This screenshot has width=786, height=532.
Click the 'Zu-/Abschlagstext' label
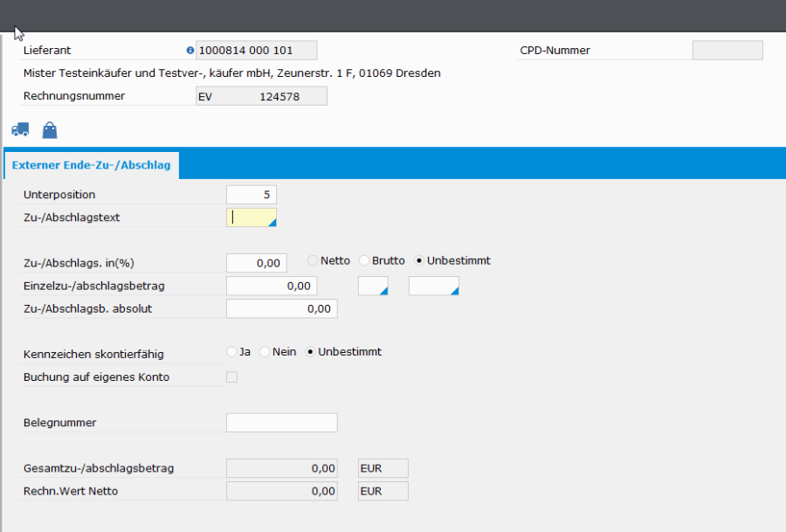[x=72, y=218]
